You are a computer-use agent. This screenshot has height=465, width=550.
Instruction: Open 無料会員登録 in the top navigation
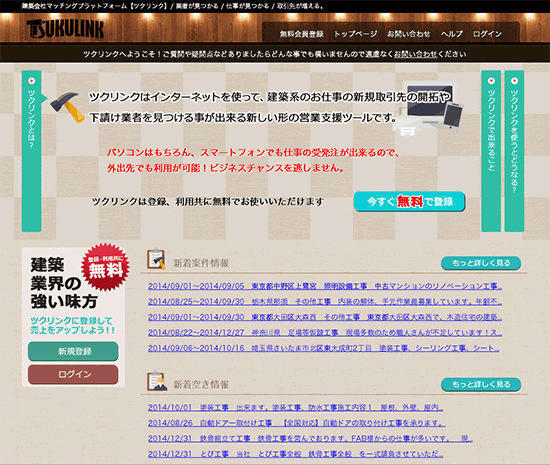[x=301, y=34]
